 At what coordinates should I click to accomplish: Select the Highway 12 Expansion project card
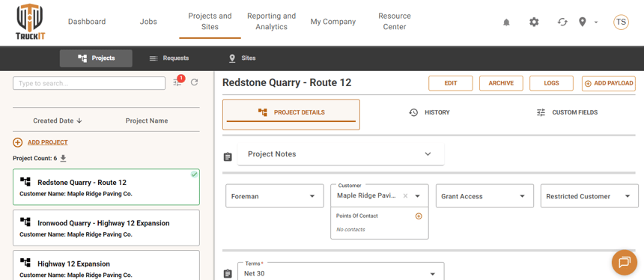106,265
